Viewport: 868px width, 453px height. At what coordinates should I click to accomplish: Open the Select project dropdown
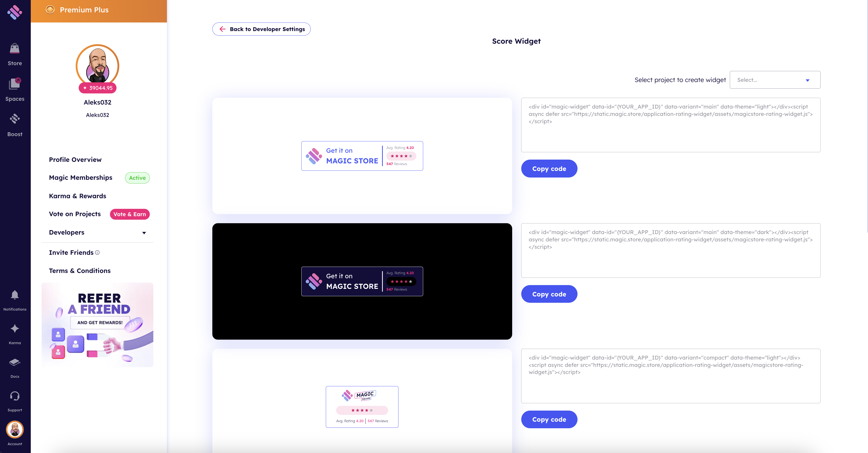(775, 80)
